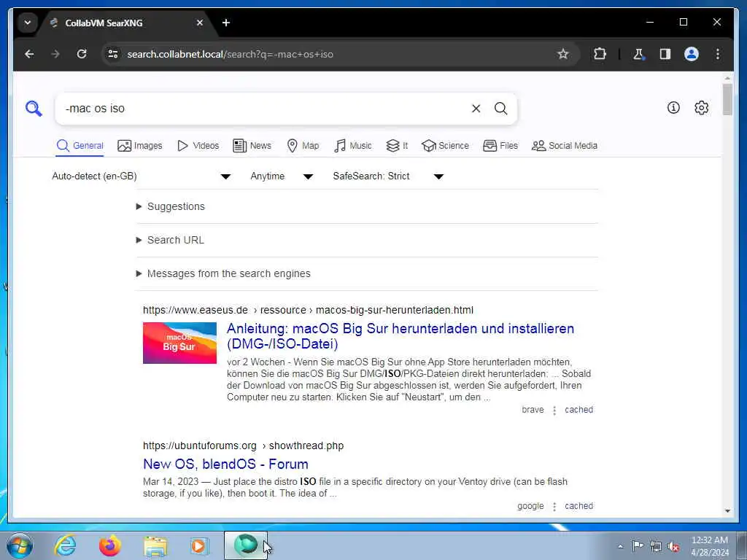Viewport: 747px width, 560px height.
Task: Open cached version of ubuntuforums result
Action: pos(578,506)
